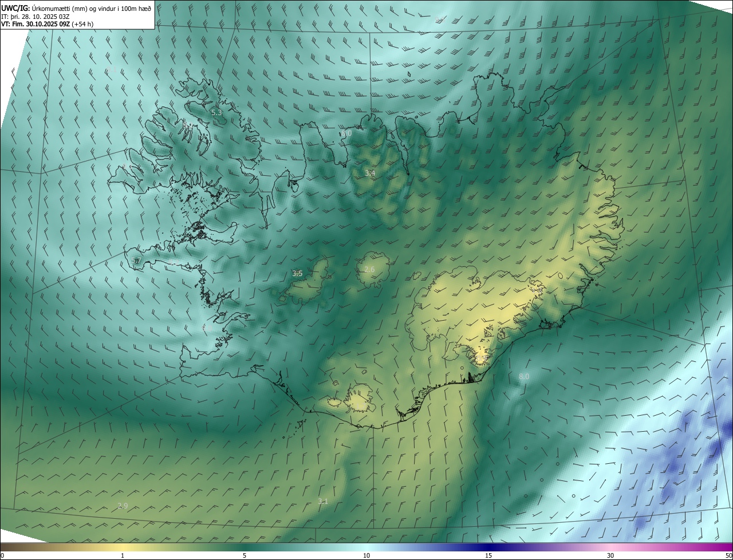Click the 5.7 value label on the western peninsula
Screen dimensions: 733x560
pos(136,261)
